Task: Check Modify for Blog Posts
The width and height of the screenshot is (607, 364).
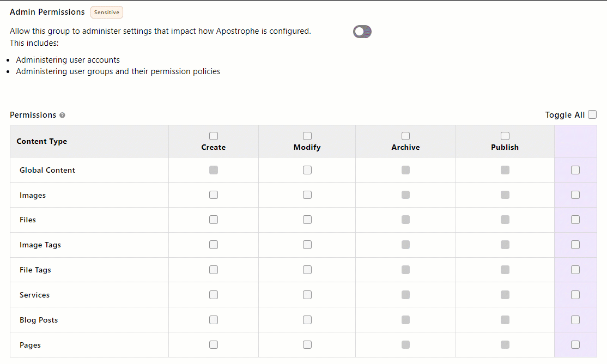Action: [x=307, y=320]
